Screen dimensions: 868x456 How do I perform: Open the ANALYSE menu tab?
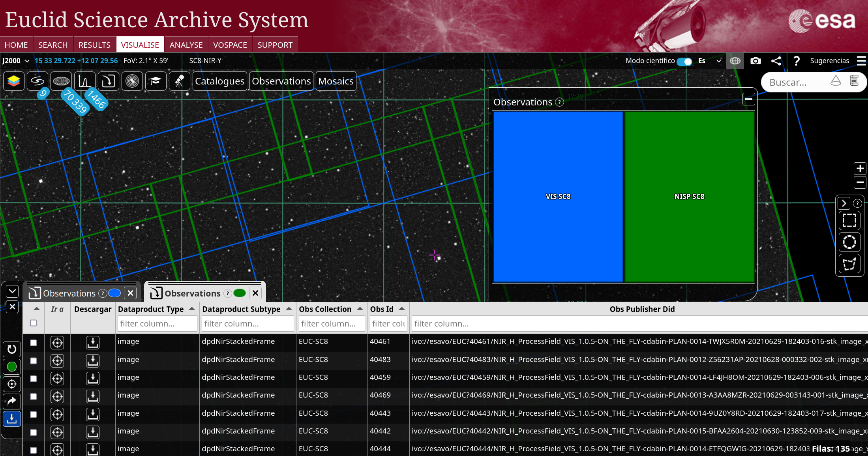186,45
